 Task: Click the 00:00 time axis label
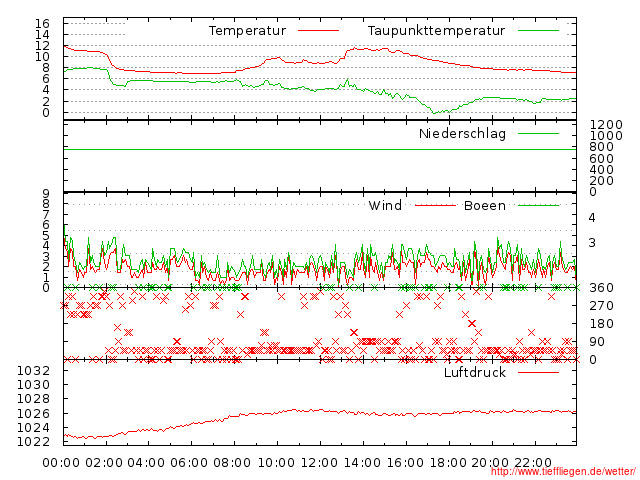click(62, 462)
